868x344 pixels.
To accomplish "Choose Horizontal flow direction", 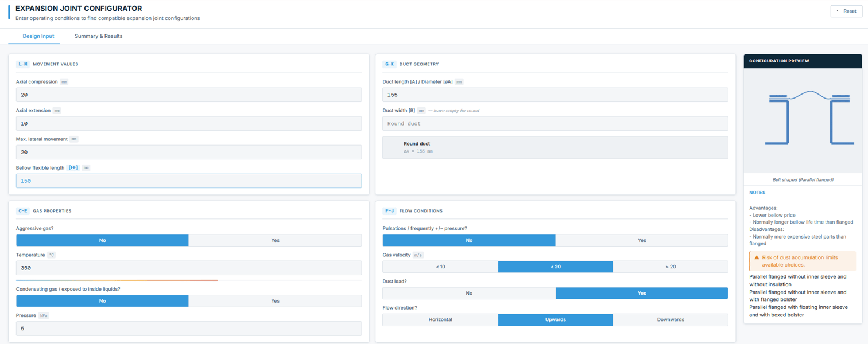I will [x=440, y=319].
